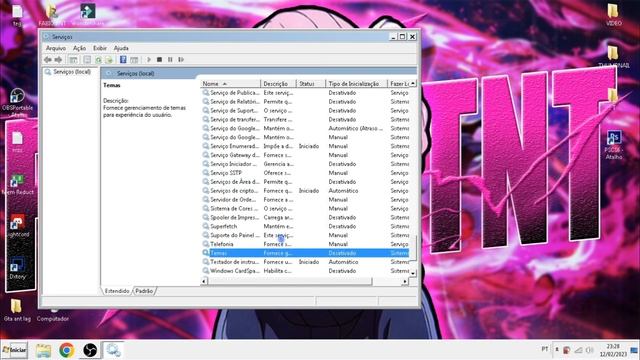
Task: Select the Serviço de Suport... row
Action: [305, 111]
